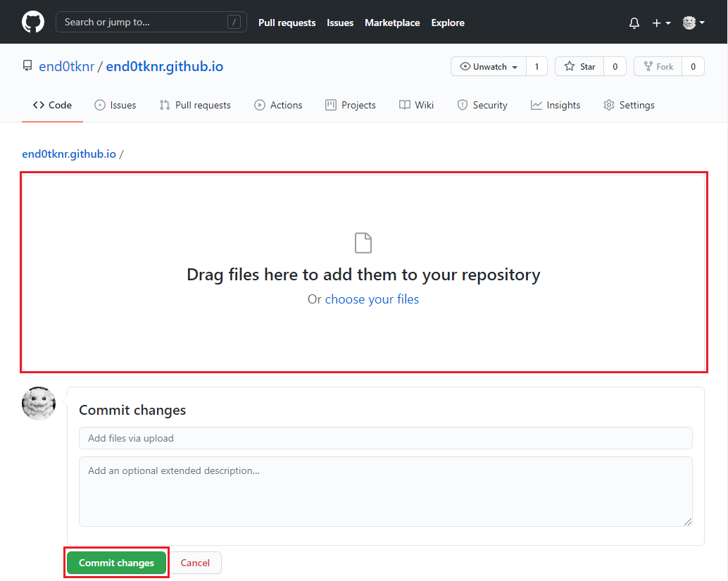Click the repository book icon
This screenshot has width=728, height=581.
coord(27,66)
